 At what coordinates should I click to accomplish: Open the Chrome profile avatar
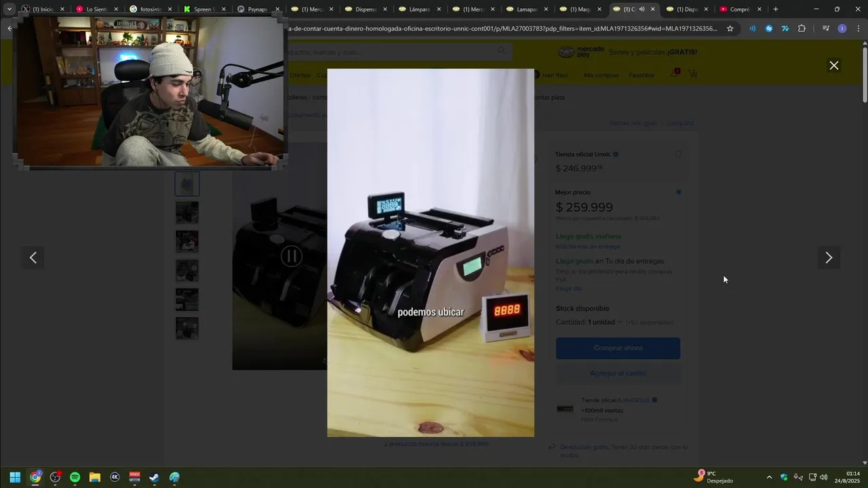click(842, 28)
